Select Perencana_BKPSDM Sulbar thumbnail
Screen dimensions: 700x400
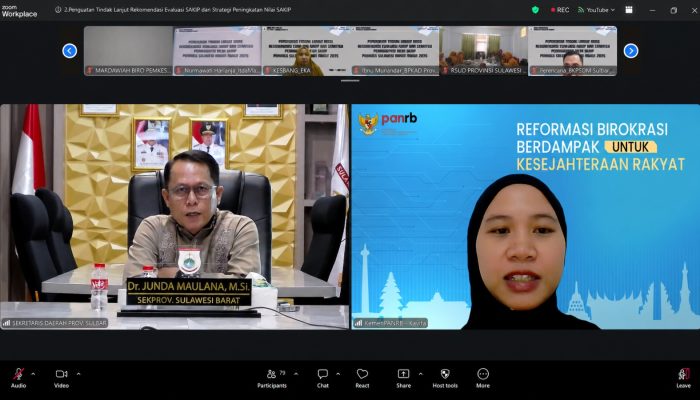[573, 50]
